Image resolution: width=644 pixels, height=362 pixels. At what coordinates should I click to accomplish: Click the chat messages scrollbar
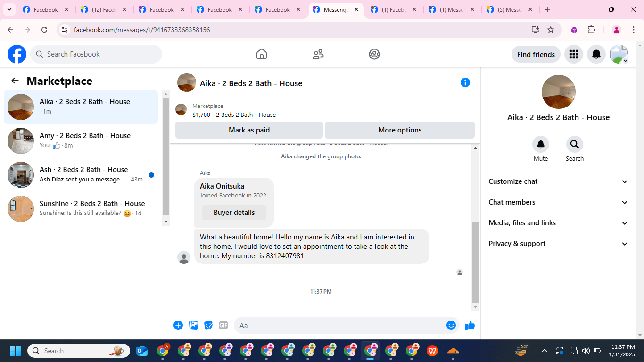tap(475, 262)
